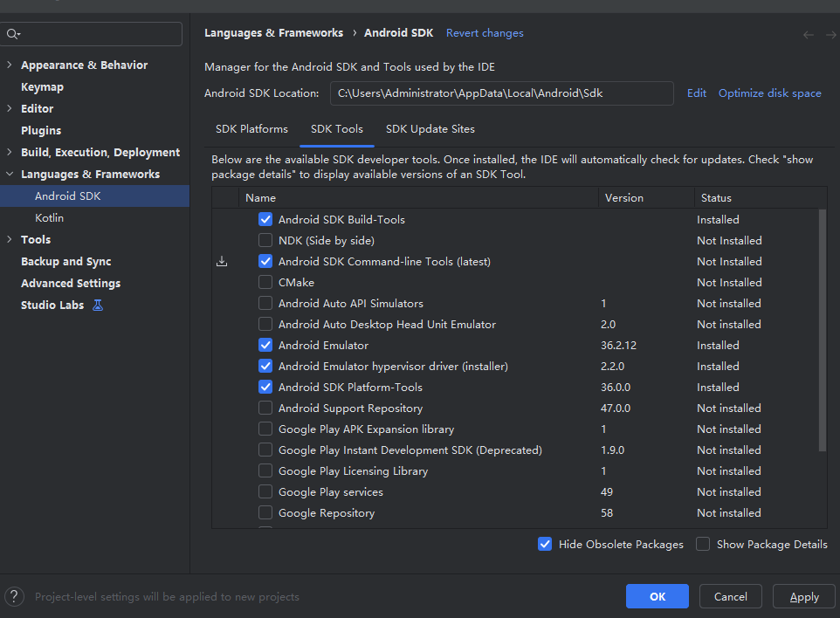Viewport: 840px width, 618px height.
Task: Check the CMake checkbox
Action: [265, 282]
